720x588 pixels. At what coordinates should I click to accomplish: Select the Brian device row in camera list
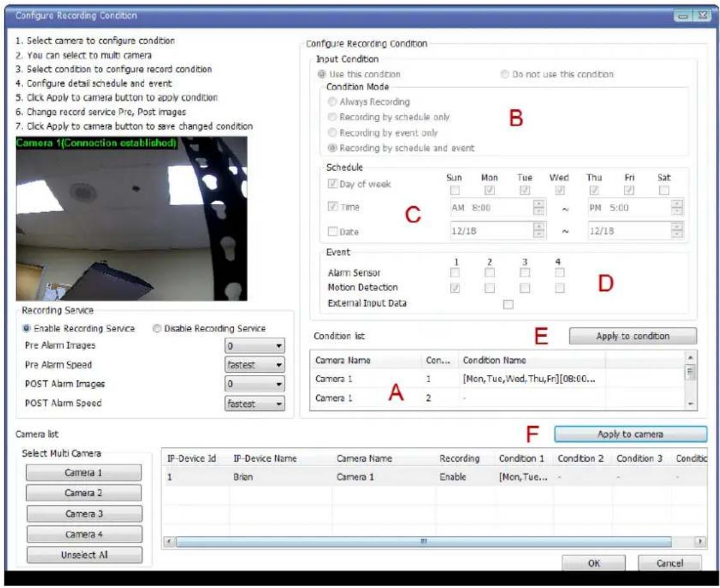[x=435, y=477]
